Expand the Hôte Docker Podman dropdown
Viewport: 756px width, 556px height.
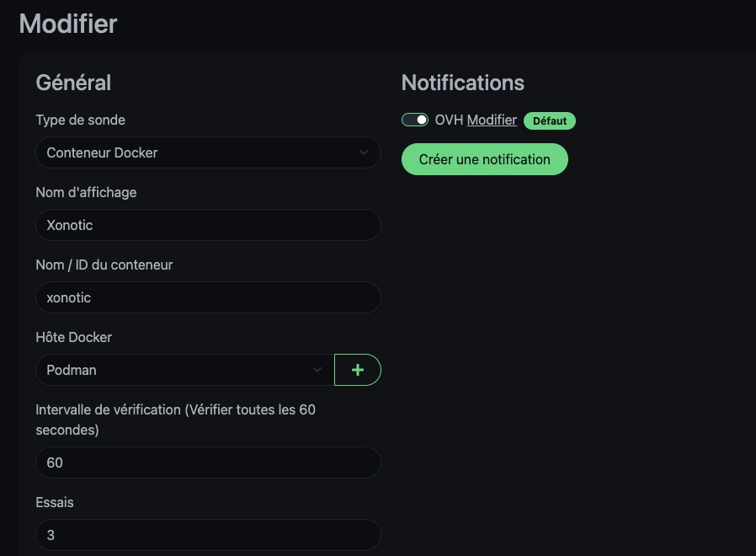point(185,370)
